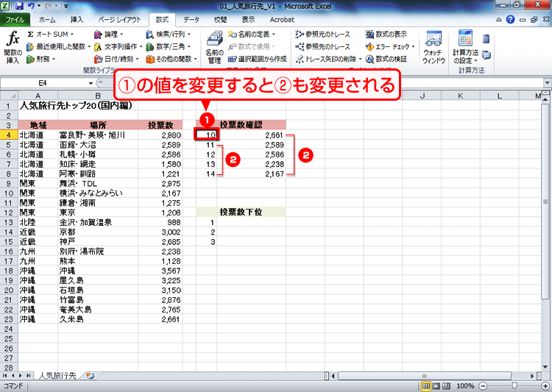The width and height of the screenshot is (552, 392).
Task: Open the Date/Time (日付/時刻) functions
Action: [x=116, y=59]
